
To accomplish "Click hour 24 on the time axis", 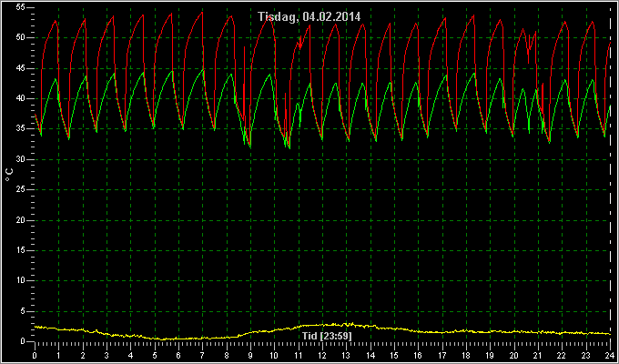I will tap(610, 355).
